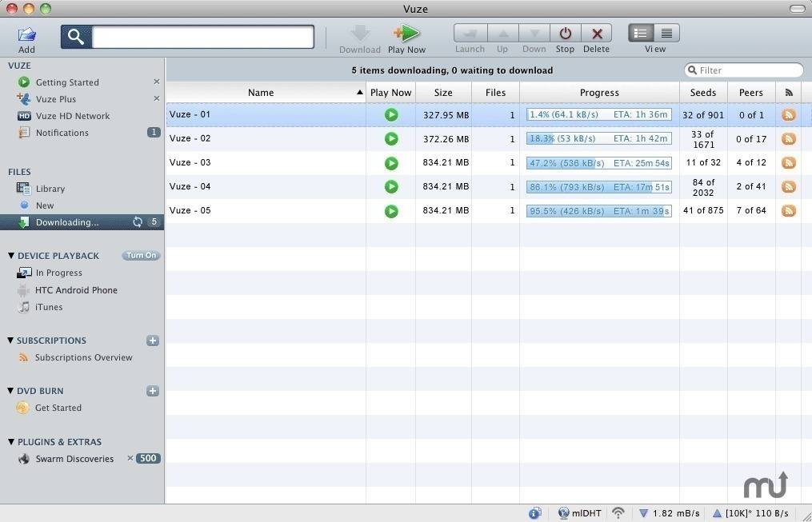Image resolution: width=812 pixels, height=522 pixels.
Task: Click the RSS column header icon
Action: (789, 93)
